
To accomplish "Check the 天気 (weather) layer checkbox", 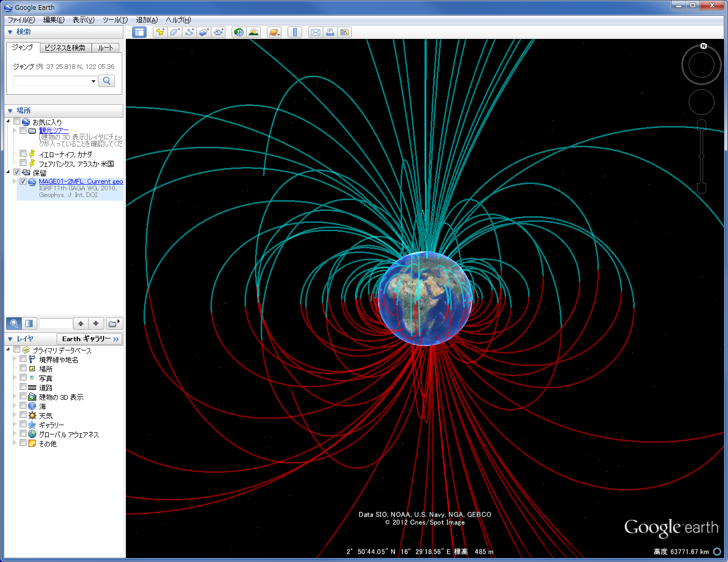I will click(23, 415).
